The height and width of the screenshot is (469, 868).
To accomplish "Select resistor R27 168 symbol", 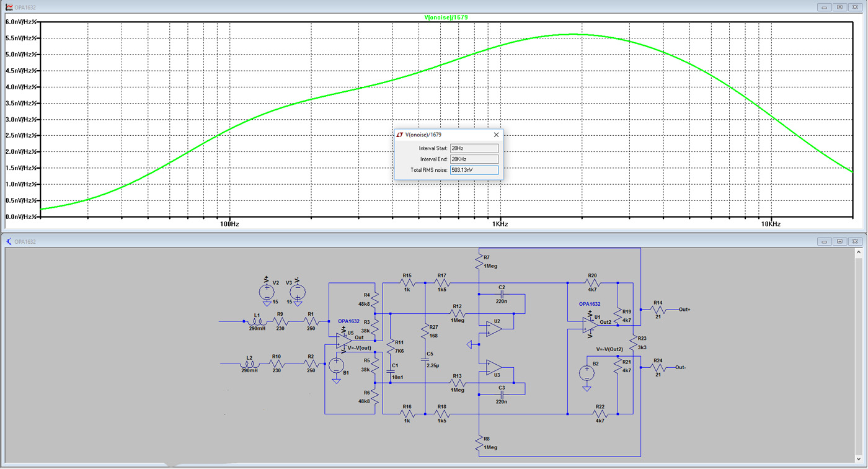I will point(425,332).
